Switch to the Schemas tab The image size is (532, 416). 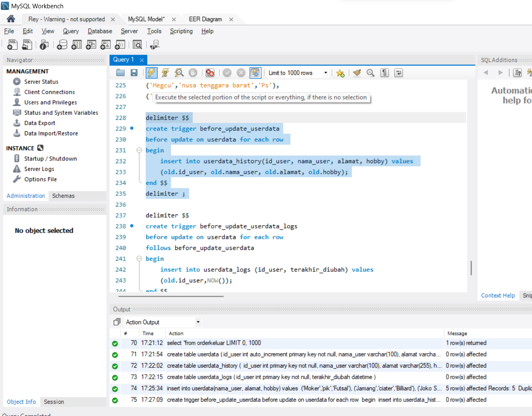pos(63,196)
